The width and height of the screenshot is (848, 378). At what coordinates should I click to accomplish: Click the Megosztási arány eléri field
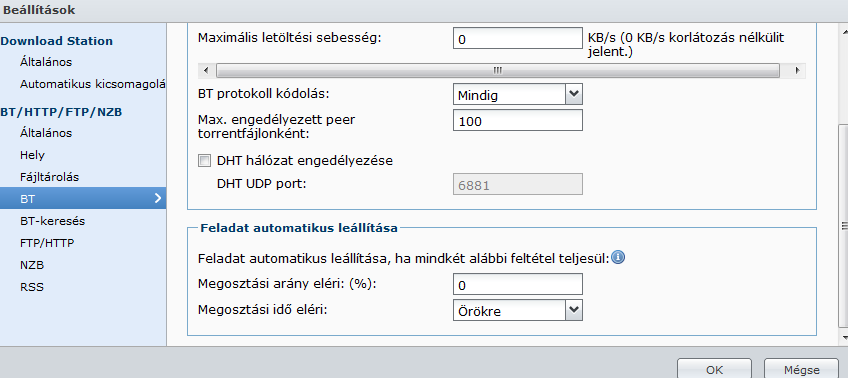click(x=518, y=284)
